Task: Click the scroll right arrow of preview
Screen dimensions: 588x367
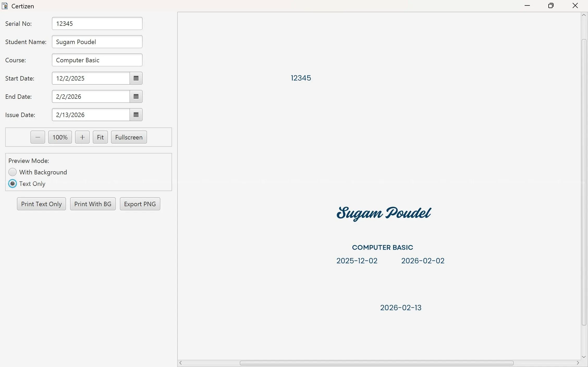Action: coord(578,363)
